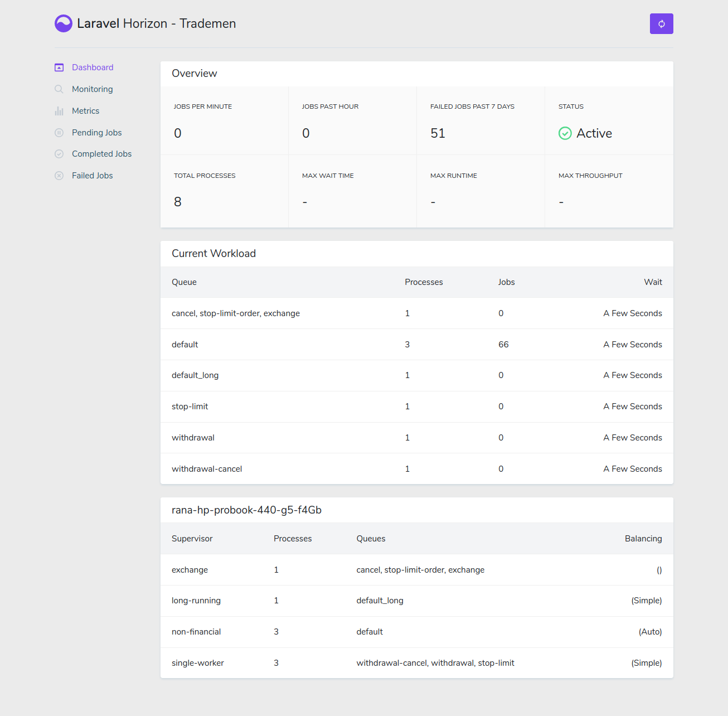This screenshot has width=728, height=716.
Task: Click the Completed Jobs checkmark icon
Action: click(x=59, y=154)
